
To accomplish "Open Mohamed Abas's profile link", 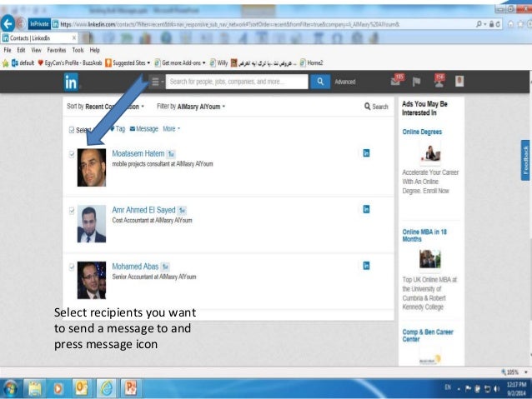I will click(135, 267).
